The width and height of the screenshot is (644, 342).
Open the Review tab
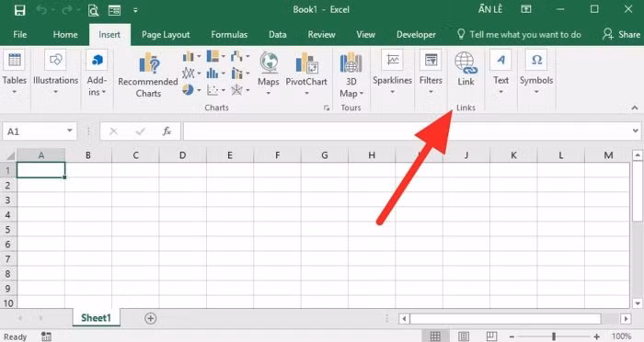coord(322,35)
